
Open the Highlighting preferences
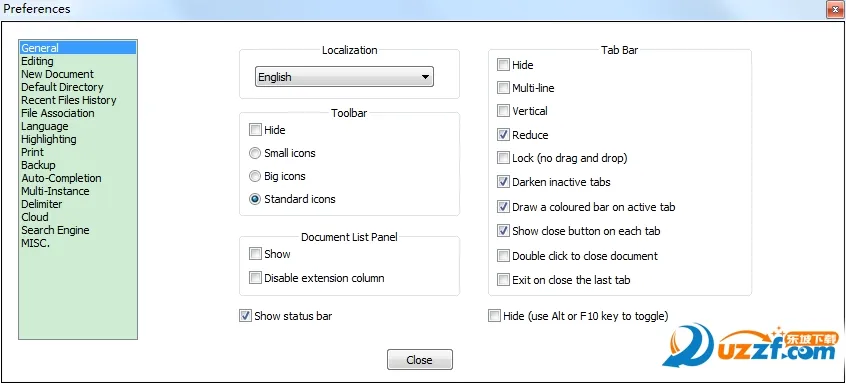tap(78, 139)
